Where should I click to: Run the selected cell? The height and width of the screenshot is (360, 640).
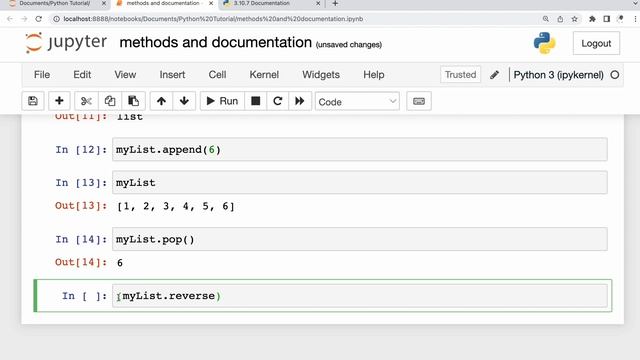pos(222,101)
